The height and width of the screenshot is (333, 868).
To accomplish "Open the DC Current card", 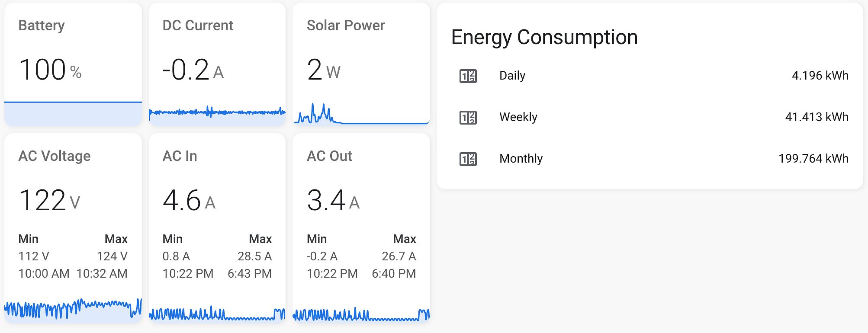I will [x=217, y=65].
